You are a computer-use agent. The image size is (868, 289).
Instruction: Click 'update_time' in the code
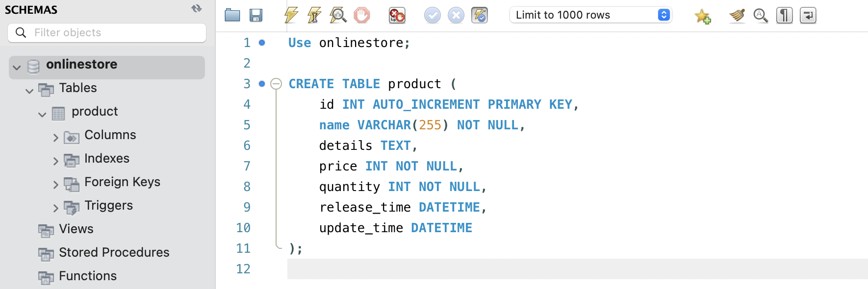361,228
